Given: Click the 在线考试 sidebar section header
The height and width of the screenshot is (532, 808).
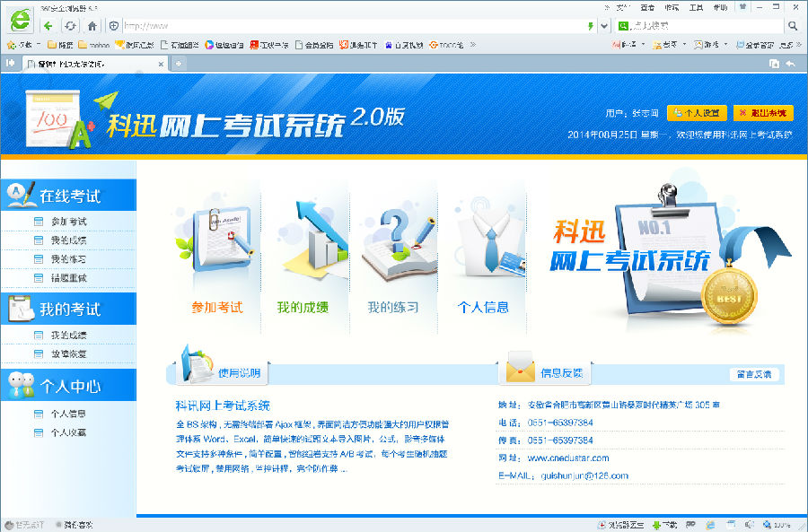Looking at the screenshot, I should pyautogui.click(x=68, y=196).
